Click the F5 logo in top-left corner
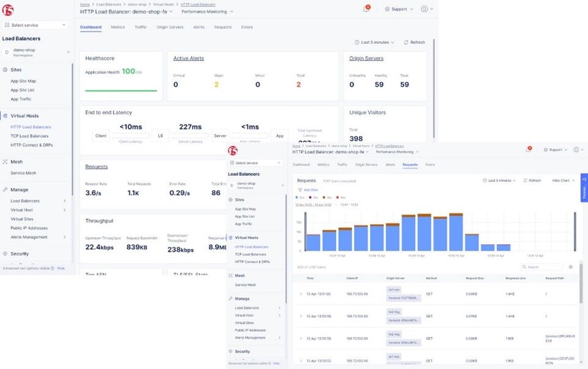Screen dimensions: 588x369 [x=8, y=10]
